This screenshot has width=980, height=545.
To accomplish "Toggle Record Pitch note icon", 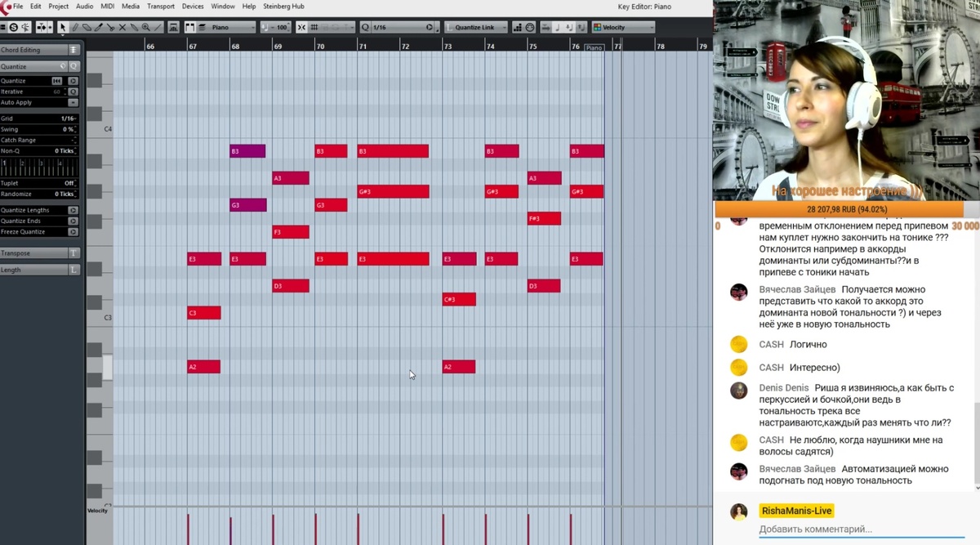I will 558,27.
